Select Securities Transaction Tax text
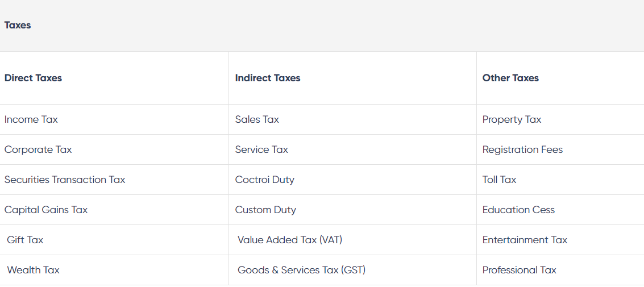Viewport: 644px width, 287px height. (x=65, y=180)
